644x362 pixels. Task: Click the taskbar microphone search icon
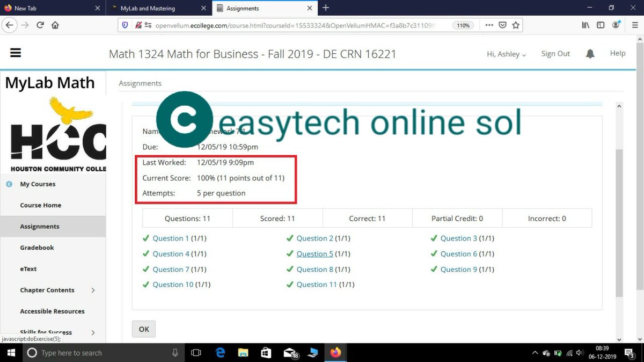(x=175, y=353)
